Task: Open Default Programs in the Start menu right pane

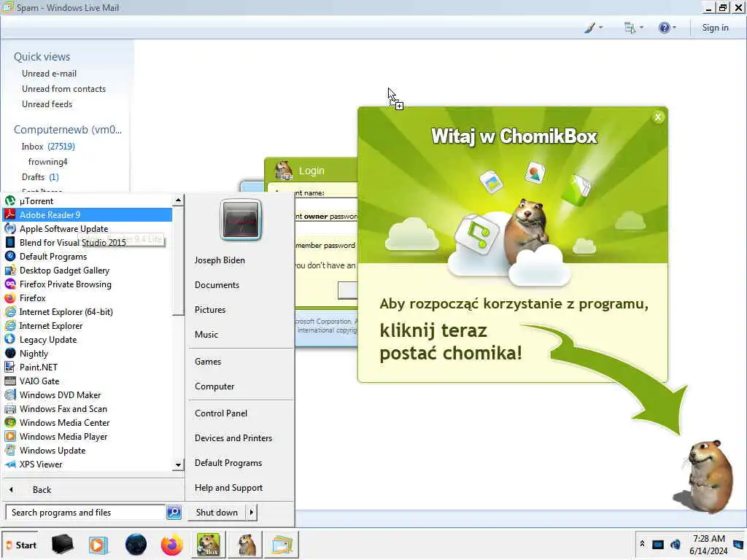Action: 228,463
